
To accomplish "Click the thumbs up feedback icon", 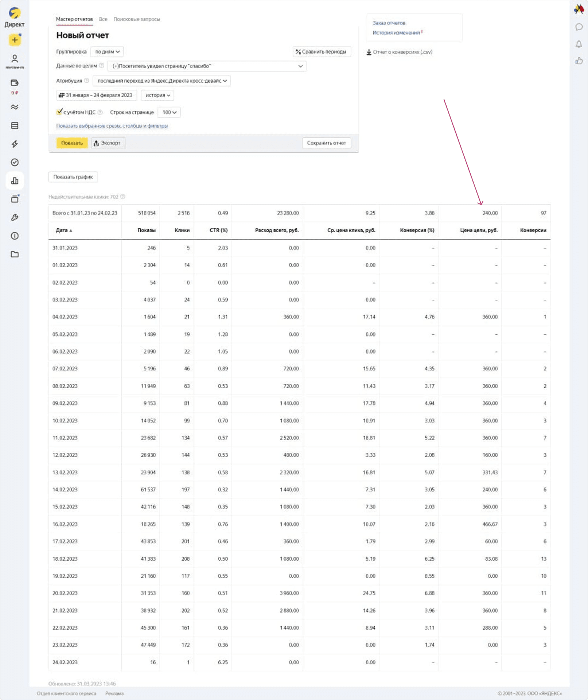I will [x=579, y=61].
